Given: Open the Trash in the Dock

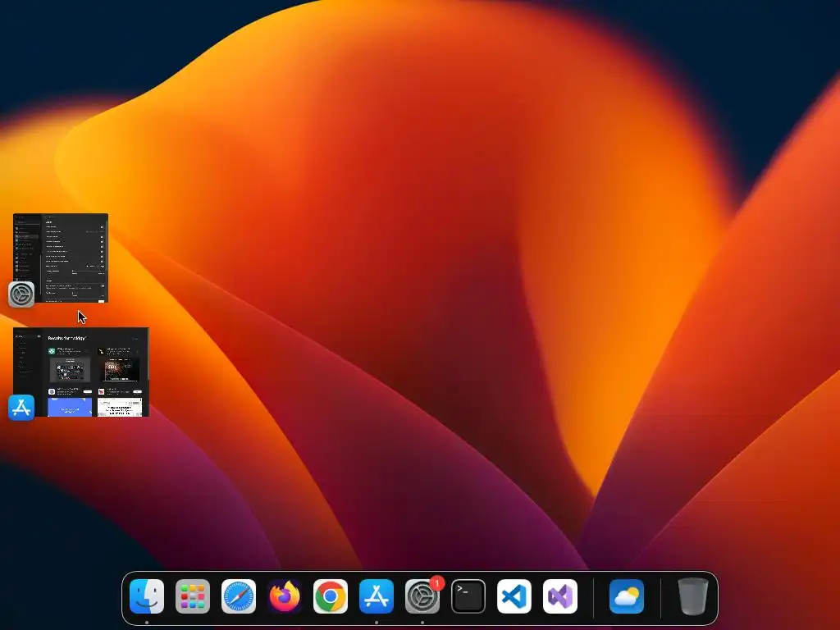Looking at the screenshot, I should [x=693, y=596].
